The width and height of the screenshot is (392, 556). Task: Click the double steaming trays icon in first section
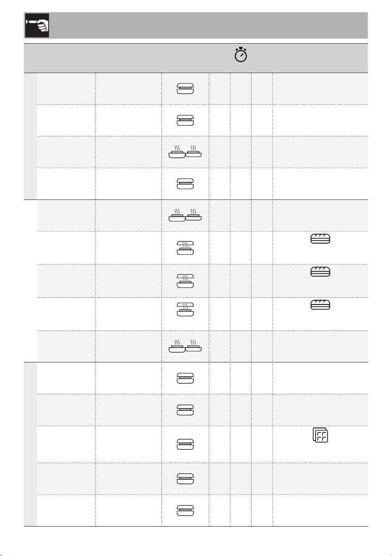pyautogui.click(x=185, y=152)
